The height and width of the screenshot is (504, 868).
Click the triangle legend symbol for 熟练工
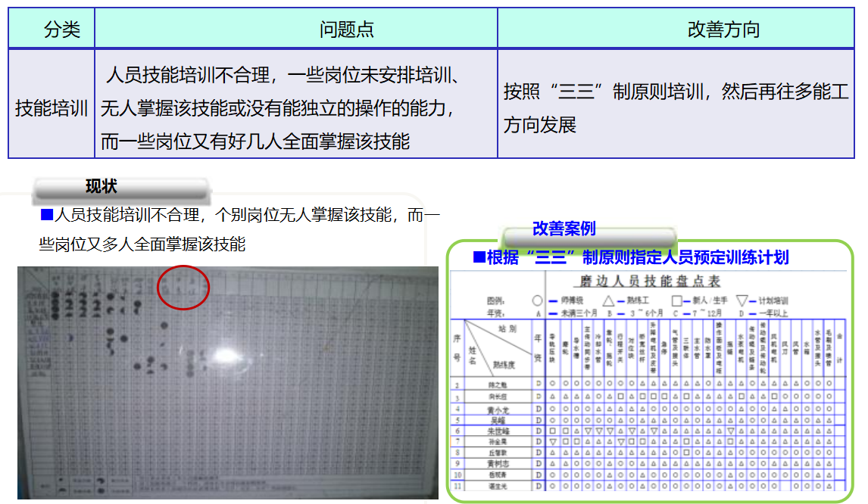(608, 300)
